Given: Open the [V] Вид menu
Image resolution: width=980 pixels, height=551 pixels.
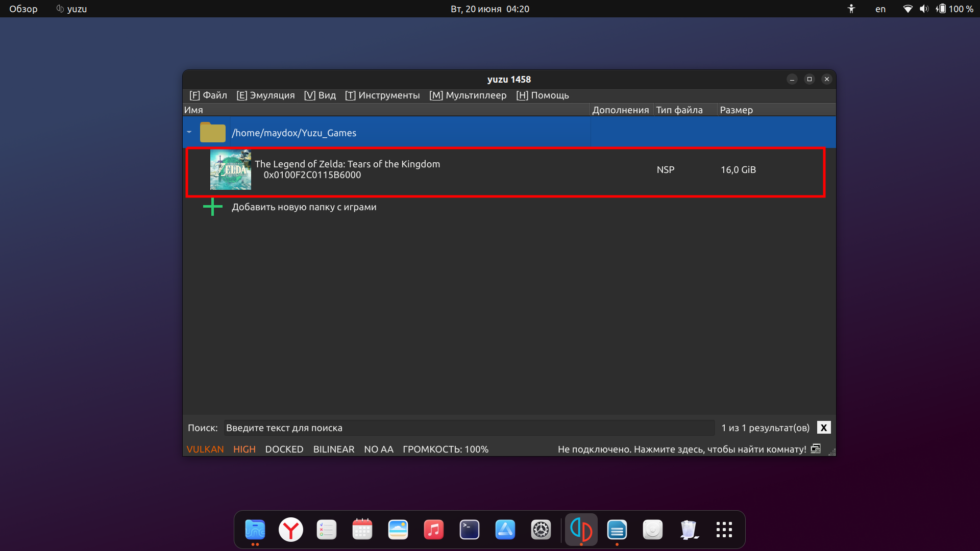Looking at the screenshot, I should pyautogui.click(x=320, y=95).
